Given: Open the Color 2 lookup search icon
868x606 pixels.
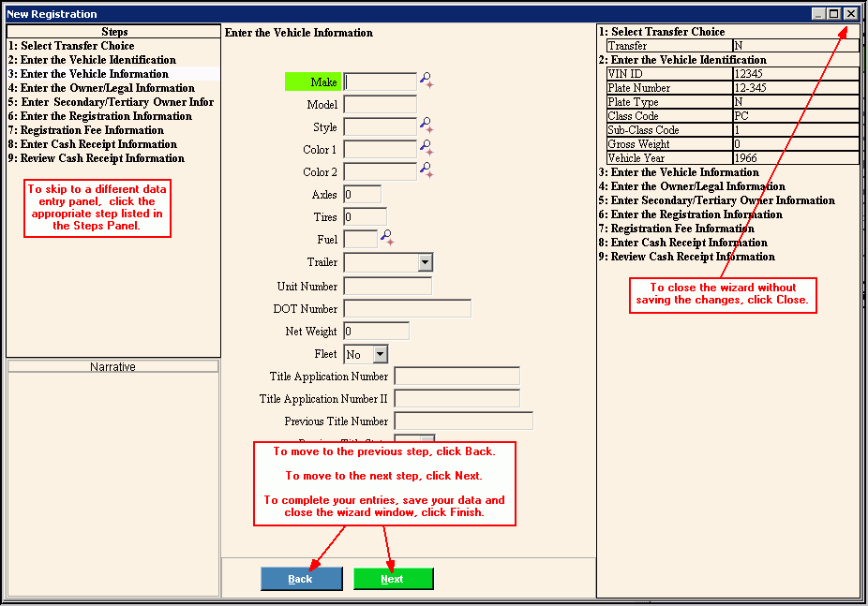Looking at the screenshot, I should tap(427, 170).
